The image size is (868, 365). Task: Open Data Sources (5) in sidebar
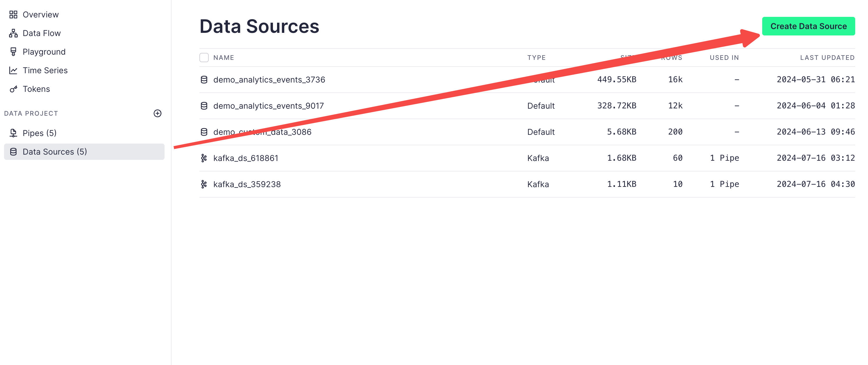pyautogui.click(x=55, y=152)
